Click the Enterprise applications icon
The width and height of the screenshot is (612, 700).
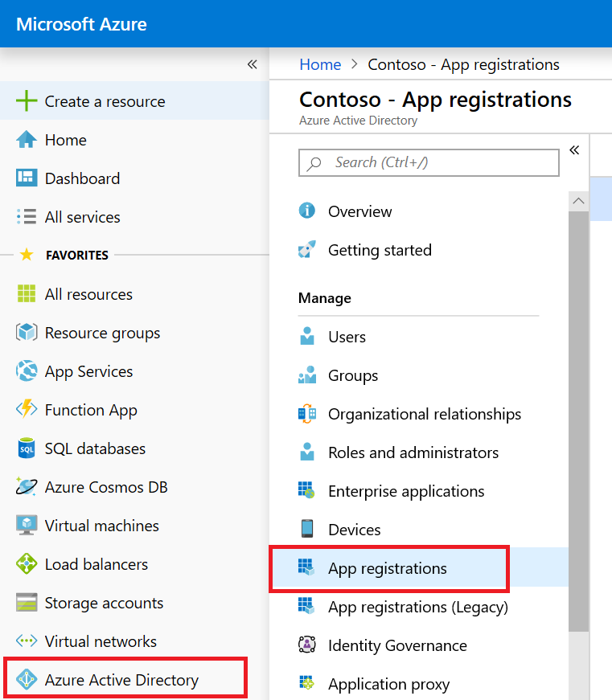point(306,490)
